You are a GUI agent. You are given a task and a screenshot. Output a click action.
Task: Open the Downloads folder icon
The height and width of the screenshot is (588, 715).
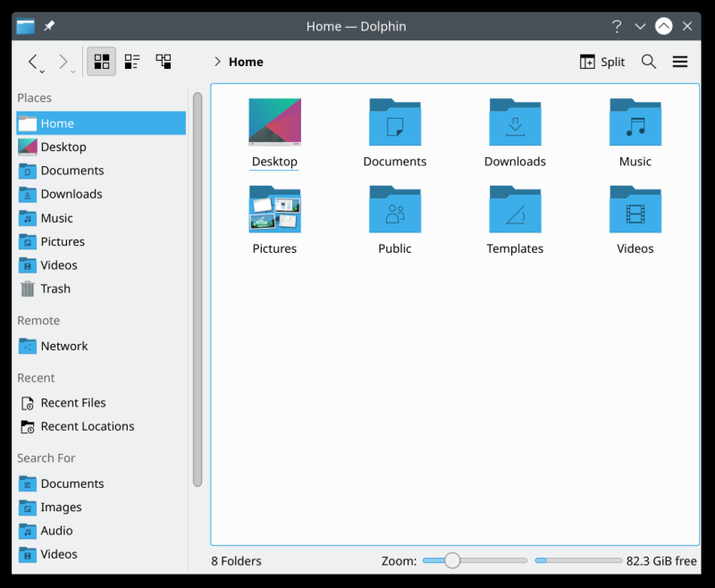coord(515,122)
